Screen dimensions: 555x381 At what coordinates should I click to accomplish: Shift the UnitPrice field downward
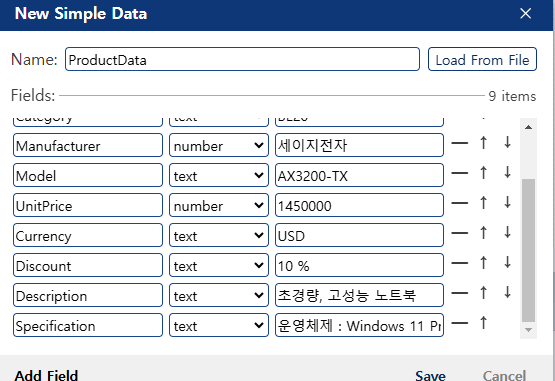tap(508, 203)
